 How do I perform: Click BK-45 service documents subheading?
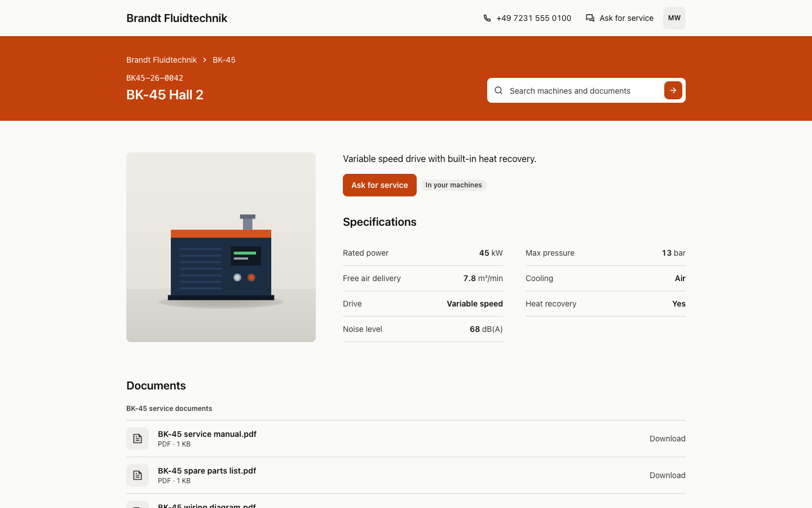[169, 409]
